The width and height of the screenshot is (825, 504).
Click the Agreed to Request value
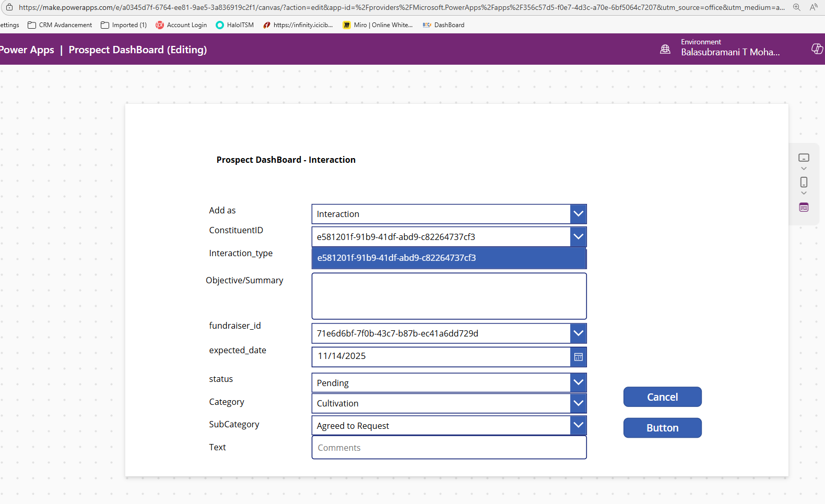pos(353,426)
